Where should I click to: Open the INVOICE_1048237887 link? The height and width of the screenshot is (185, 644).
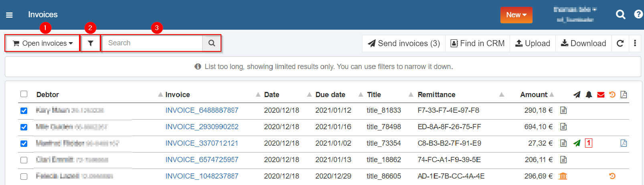pos(202,176)
